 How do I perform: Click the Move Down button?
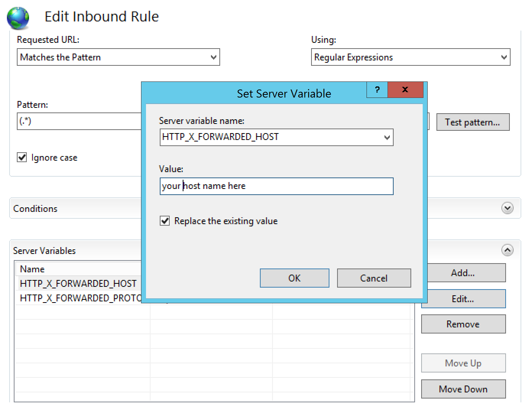463,389
